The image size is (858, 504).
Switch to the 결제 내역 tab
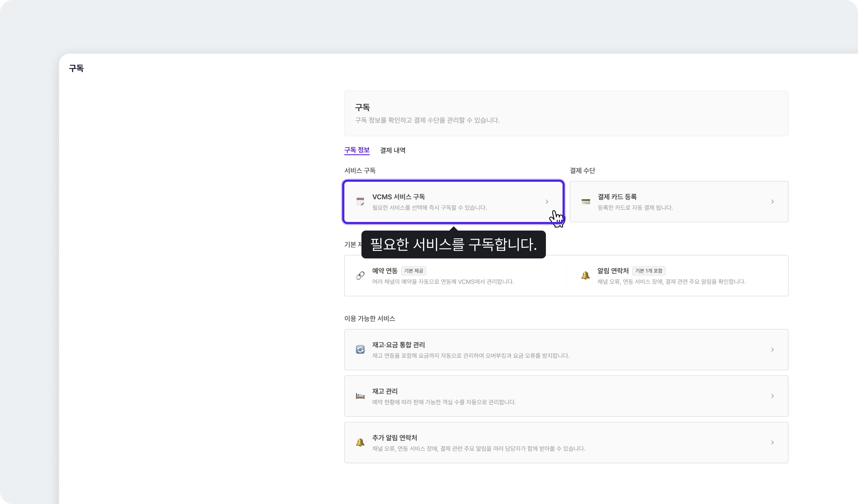[x=393, y=150]
